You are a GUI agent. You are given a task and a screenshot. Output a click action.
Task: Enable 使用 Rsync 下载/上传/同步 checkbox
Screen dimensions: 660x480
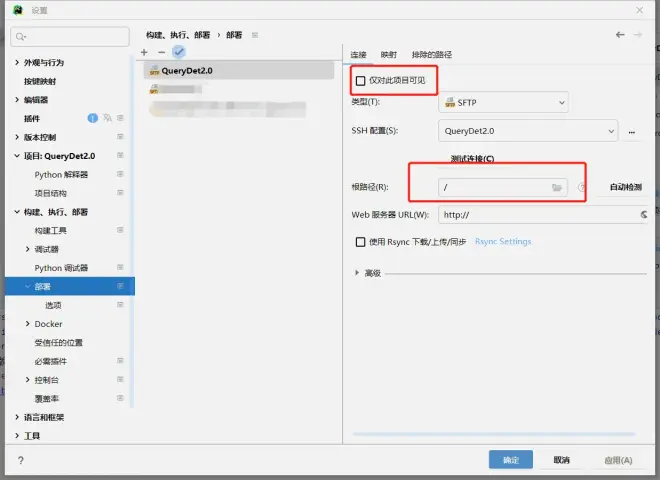coord(360,242)
